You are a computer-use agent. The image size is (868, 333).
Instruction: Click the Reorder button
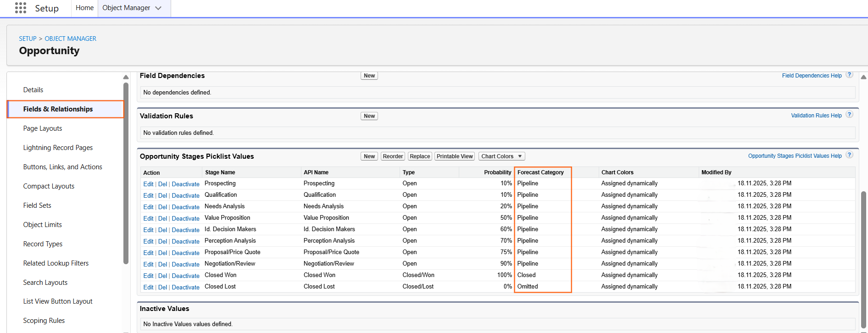[393, 156]
